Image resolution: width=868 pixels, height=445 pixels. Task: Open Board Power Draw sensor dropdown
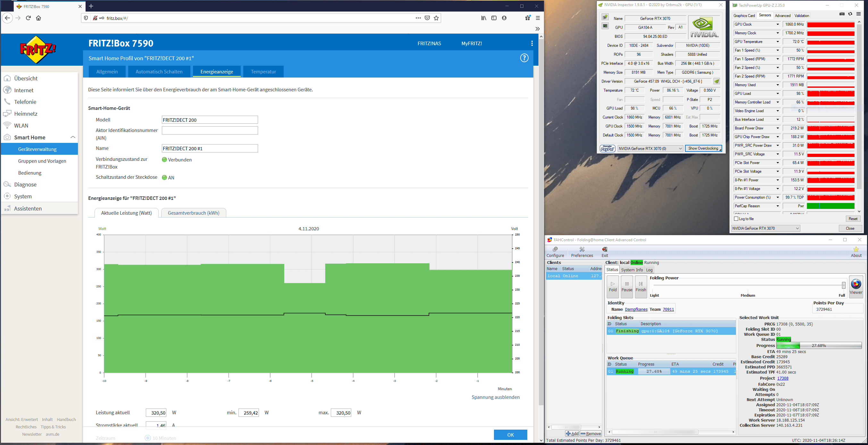[x=778, y=128]
